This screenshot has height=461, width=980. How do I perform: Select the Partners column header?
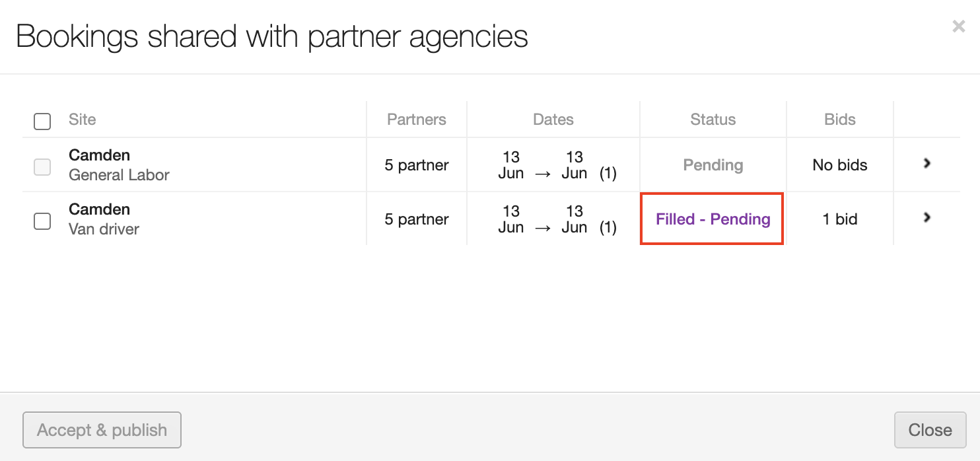coord(417,120)
